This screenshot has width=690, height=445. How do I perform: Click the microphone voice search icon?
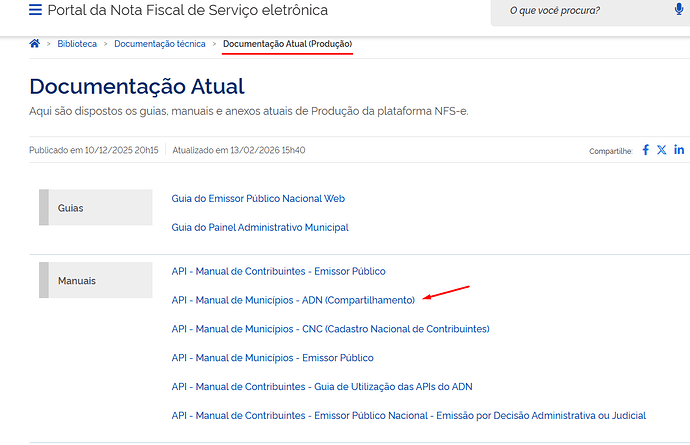679,10
